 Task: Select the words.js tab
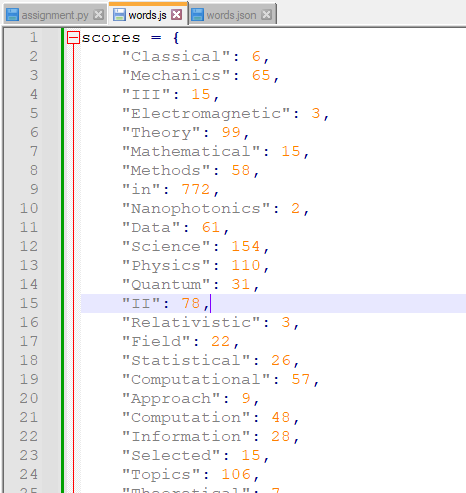coord(147,15)
